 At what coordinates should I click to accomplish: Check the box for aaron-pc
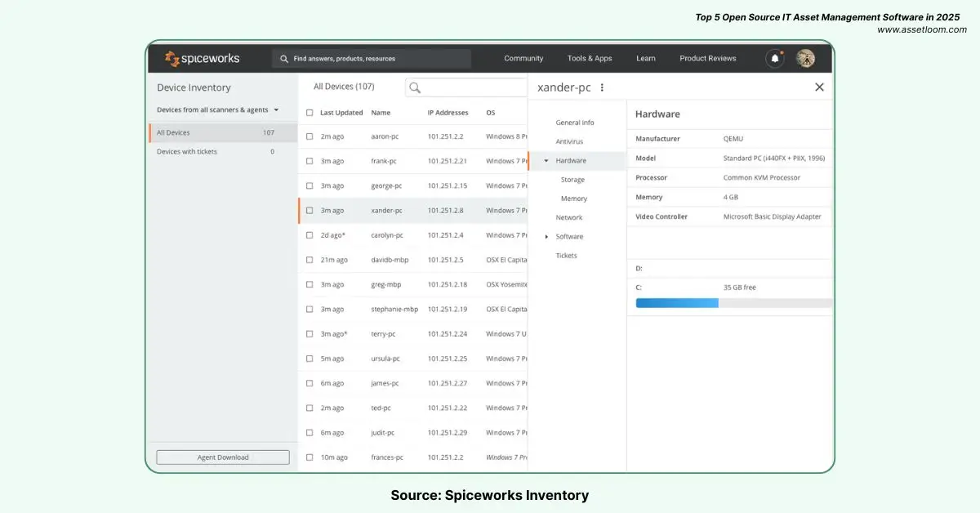coord(310,136)
